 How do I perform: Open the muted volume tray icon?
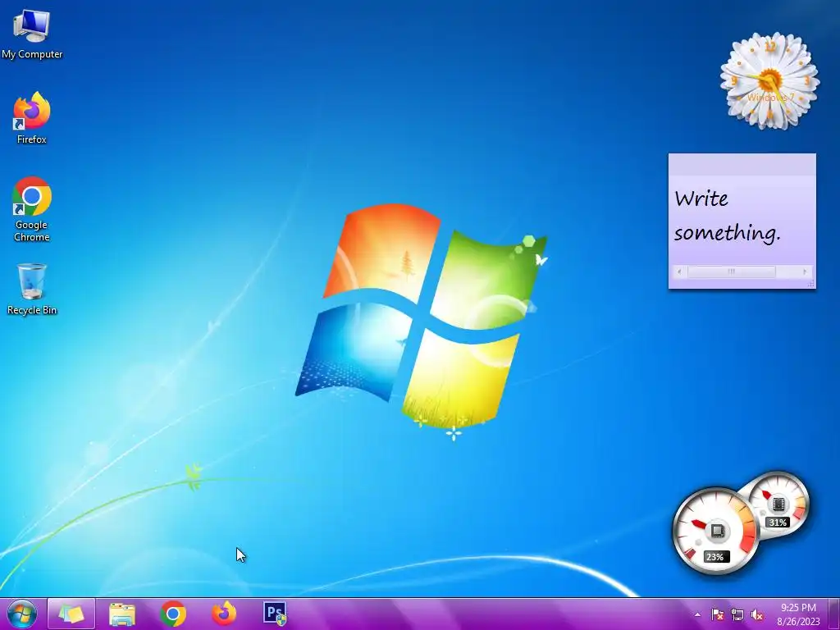click(x=757, y=614)
